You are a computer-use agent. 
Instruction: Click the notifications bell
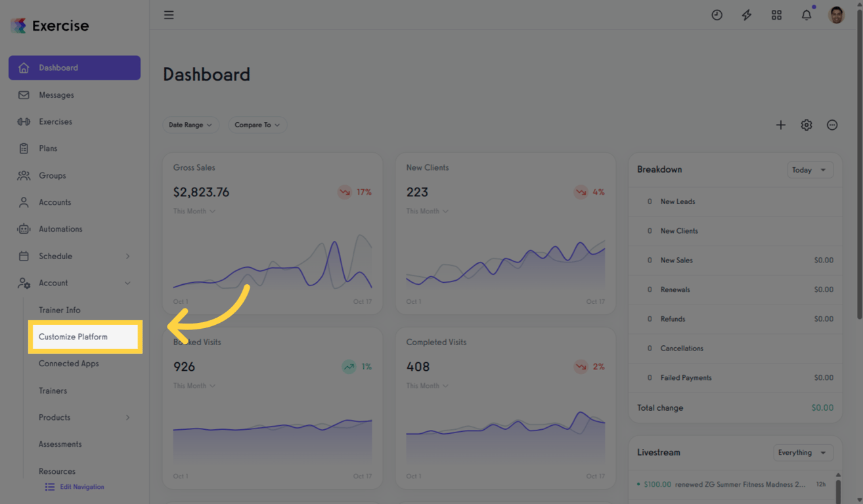point(807,14)
